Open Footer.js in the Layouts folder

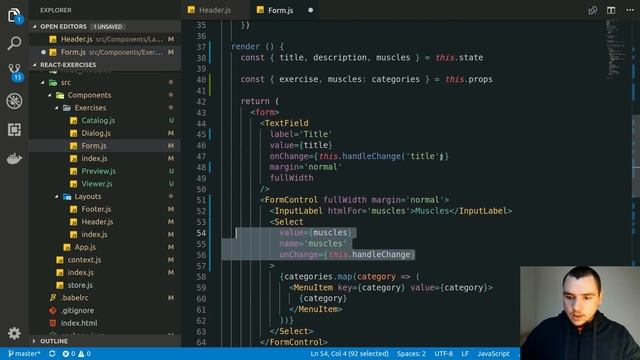(x=96, y=209)
